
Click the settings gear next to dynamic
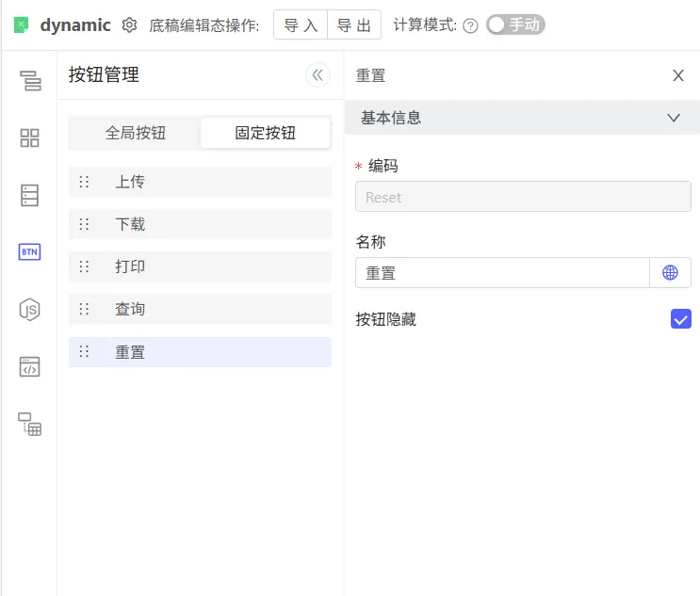[130, 25]
